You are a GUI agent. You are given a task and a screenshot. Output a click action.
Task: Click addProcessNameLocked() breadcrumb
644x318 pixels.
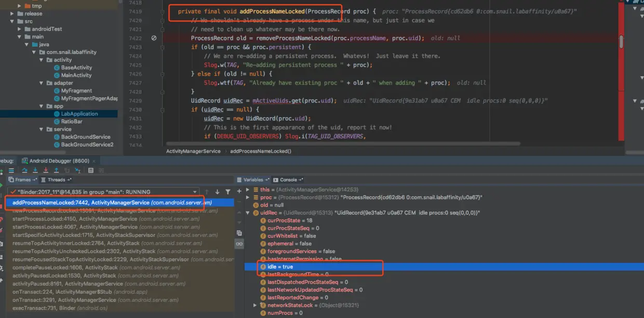(261, 151)
